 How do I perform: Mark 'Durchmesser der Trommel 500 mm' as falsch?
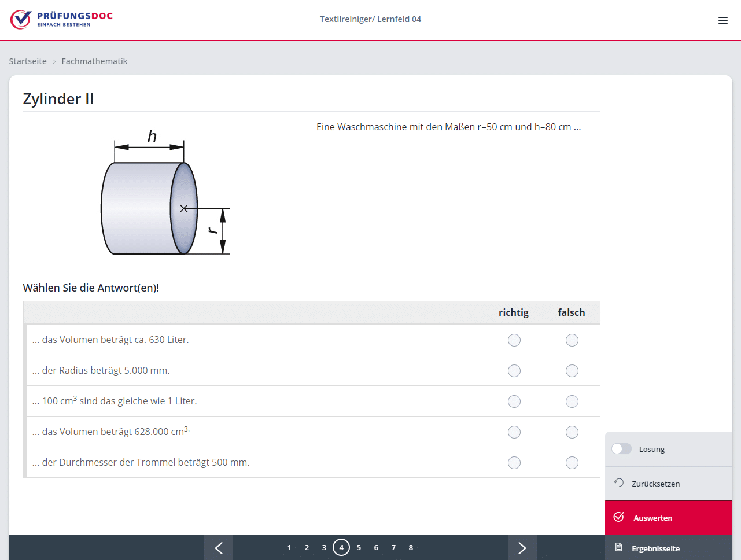coord(572,463)
